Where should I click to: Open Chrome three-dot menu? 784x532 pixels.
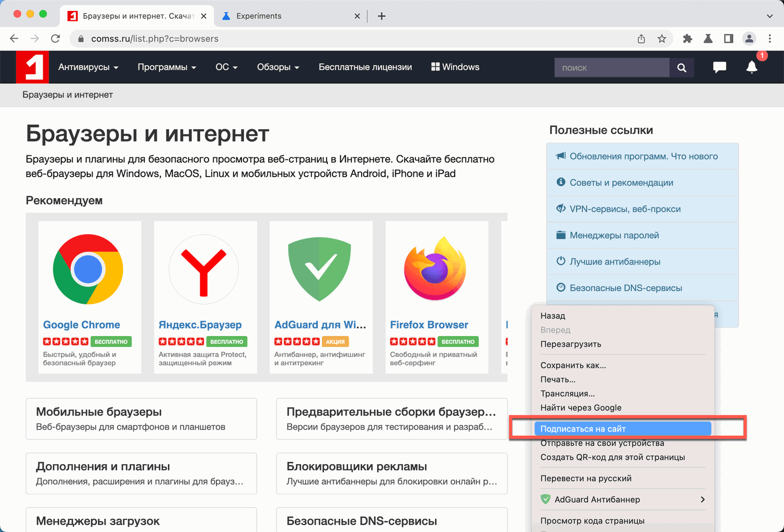pyautogui.click(x=770, y=39)
